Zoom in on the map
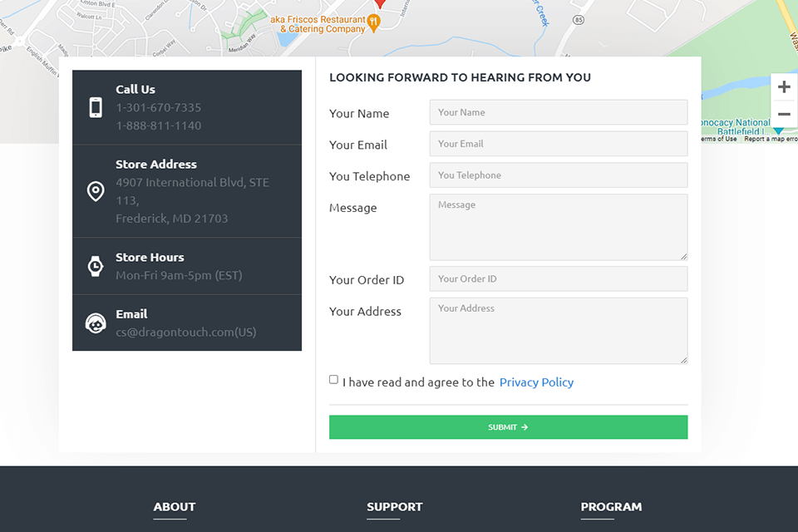Screen dimensions: 798x532 (x=784, y=87)
